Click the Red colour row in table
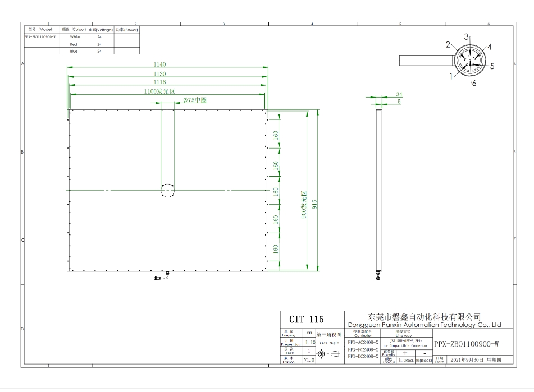The width and height of the screenshot is (534, 392). [73, 44]
